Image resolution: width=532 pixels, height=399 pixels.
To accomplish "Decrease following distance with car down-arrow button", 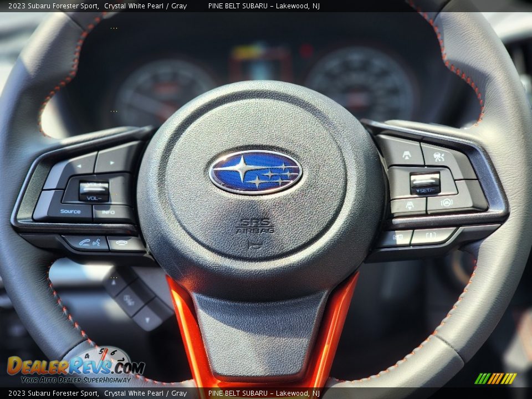I will click(x=408, y=206).
